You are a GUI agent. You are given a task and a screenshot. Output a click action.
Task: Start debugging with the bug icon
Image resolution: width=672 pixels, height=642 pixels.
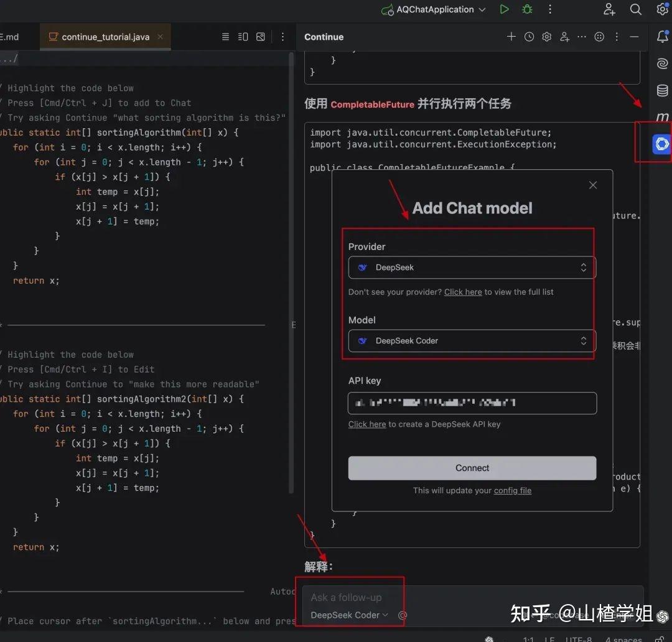pyautogui.click(x=527, y=9)
